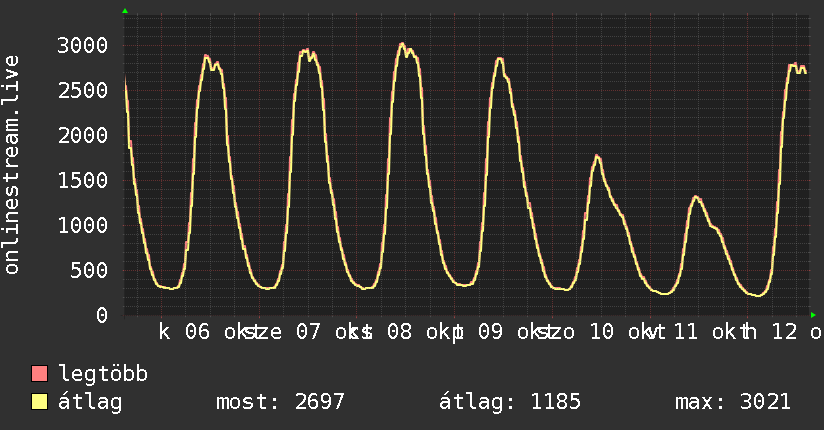The image size is (824, 430).
Task: Click the 'most: 2697' current value
Action: tap(280, 402)
